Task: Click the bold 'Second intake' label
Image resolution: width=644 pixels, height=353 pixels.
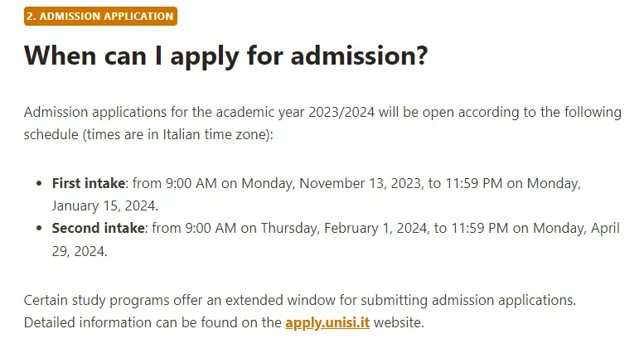Action: coord(98,228)
